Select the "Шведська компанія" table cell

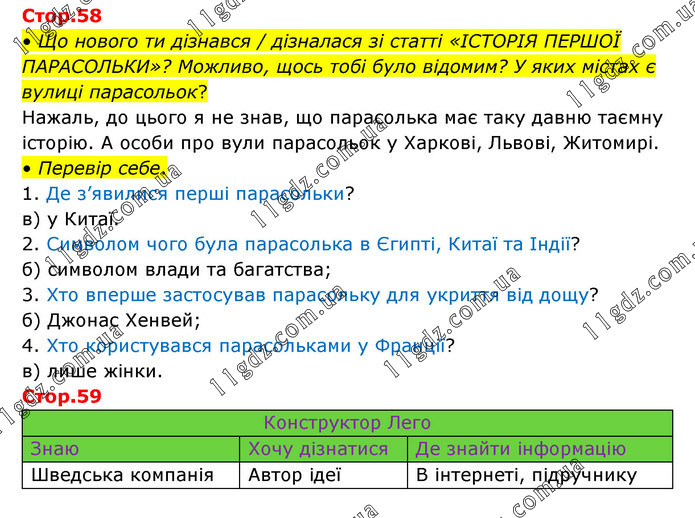(x=122, y=474)
